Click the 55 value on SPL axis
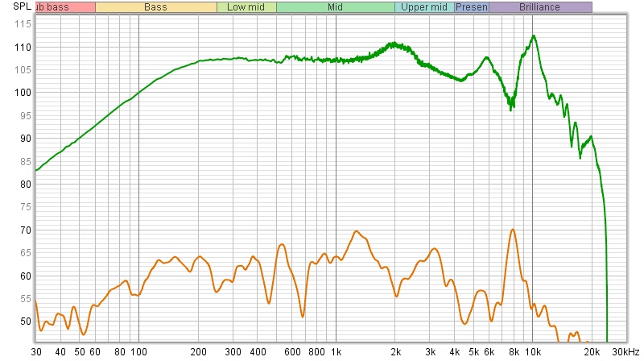 (26, 299)
